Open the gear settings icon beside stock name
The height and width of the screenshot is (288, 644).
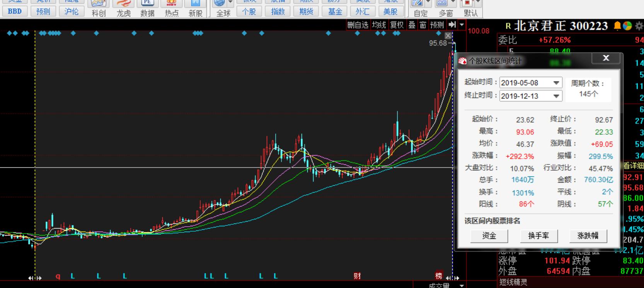[x=639, y=26]
